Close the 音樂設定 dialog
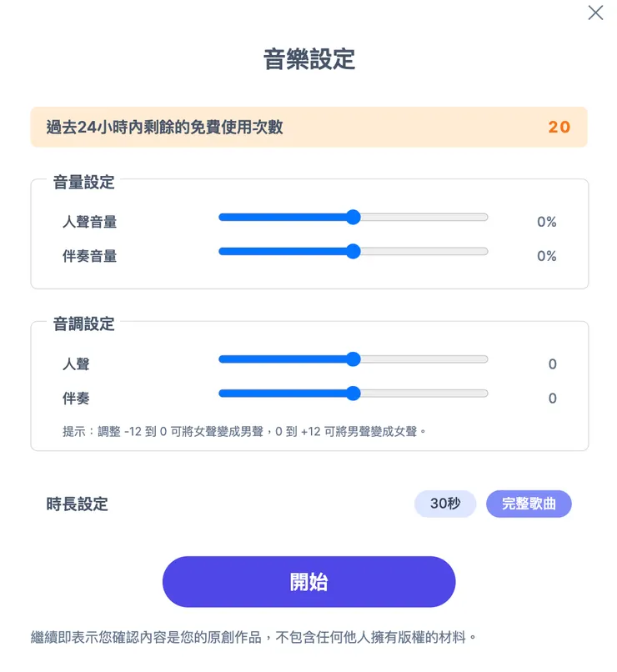 [595, 13]
